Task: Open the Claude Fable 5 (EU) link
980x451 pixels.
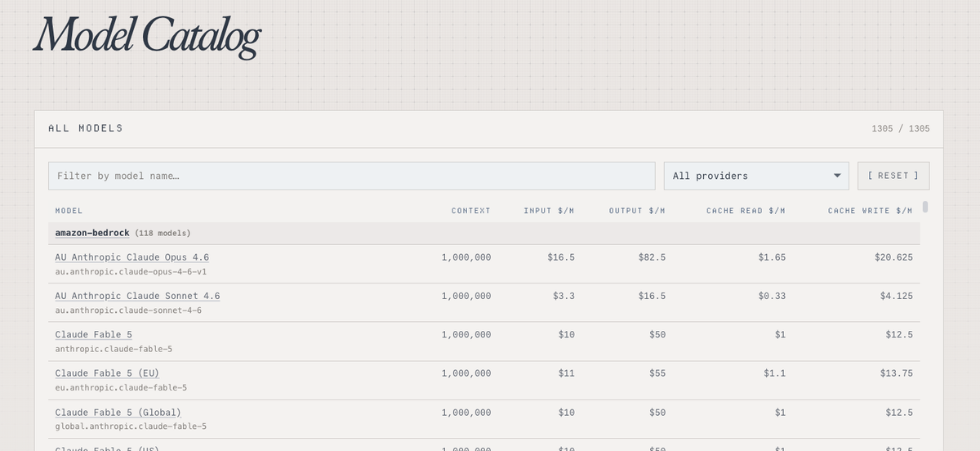Action: pos(107,373)
